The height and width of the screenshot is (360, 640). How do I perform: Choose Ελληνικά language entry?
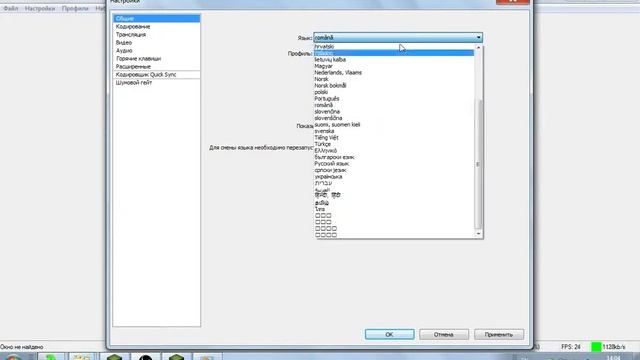(x=326, y=151)
